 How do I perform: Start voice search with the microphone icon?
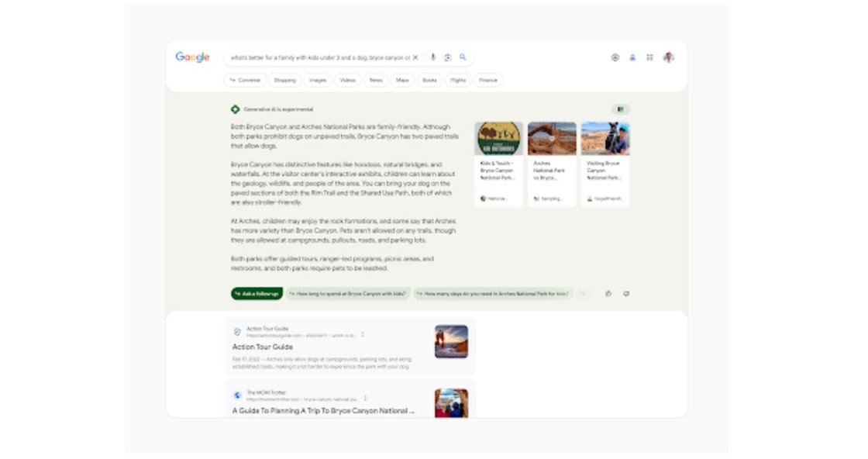click(x=433, y=57)
